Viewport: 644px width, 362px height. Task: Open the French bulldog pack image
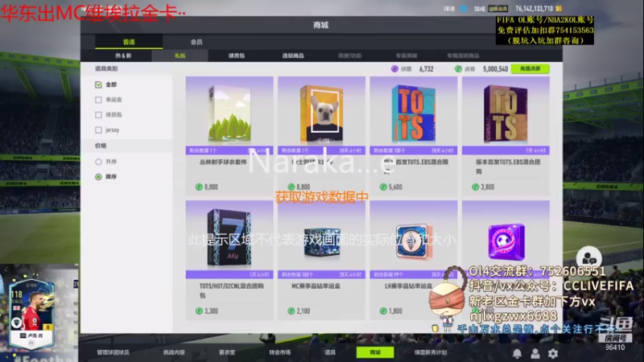321,112
